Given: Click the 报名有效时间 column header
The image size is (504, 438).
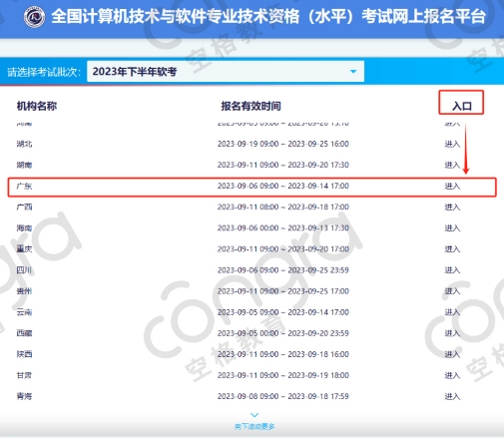Looking at the screenshot, I should 251,106.
